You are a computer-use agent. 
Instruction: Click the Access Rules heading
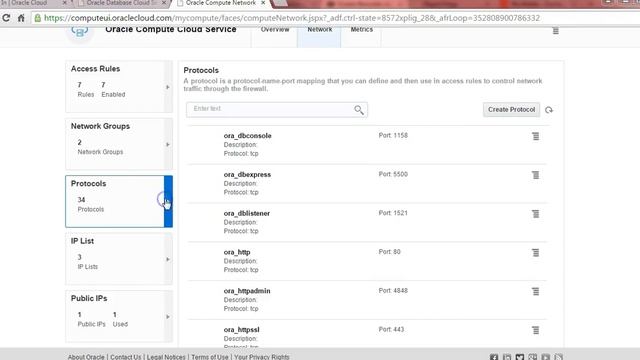pos(96,69)
